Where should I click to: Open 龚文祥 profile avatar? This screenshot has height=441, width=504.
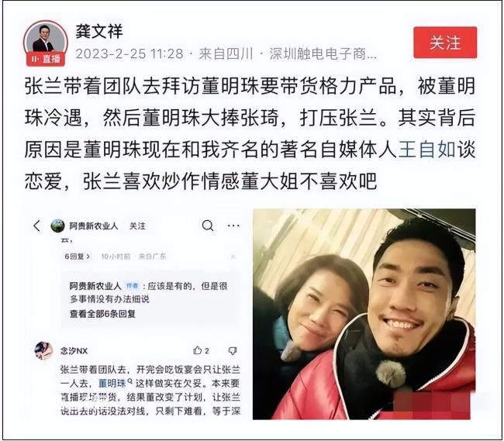pos(46,41)
